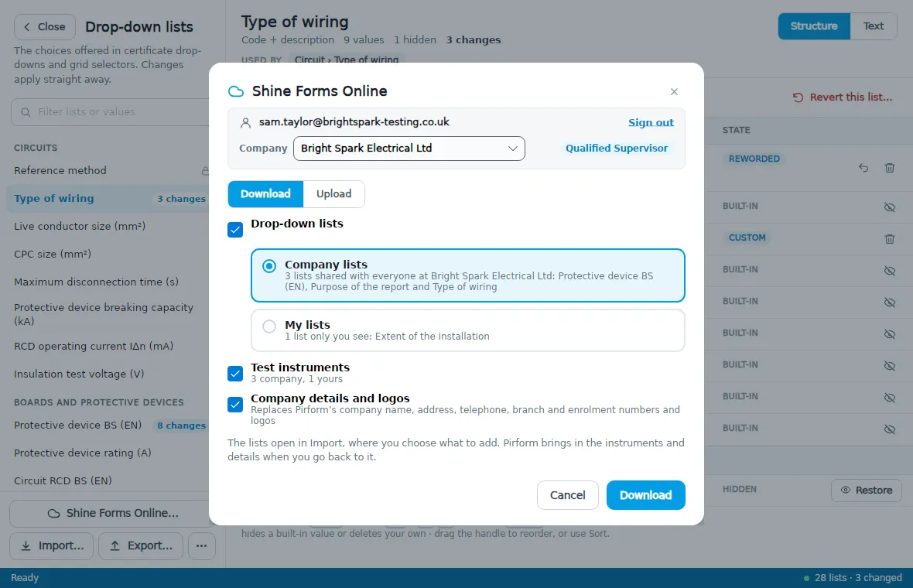Screen dimensions: 913x588
Task: Click the 3 changes badge on Type of wiring
Action: coord(181,199)
